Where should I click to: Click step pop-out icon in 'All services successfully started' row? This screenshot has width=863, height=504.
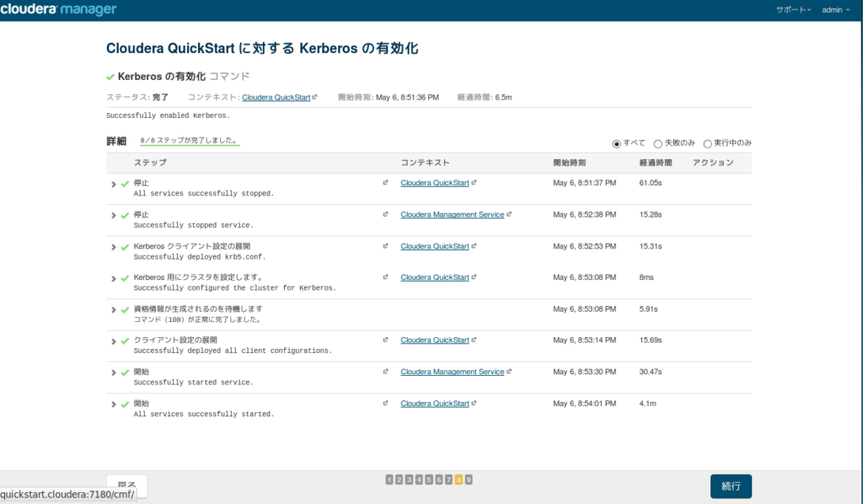coord(385,404)
